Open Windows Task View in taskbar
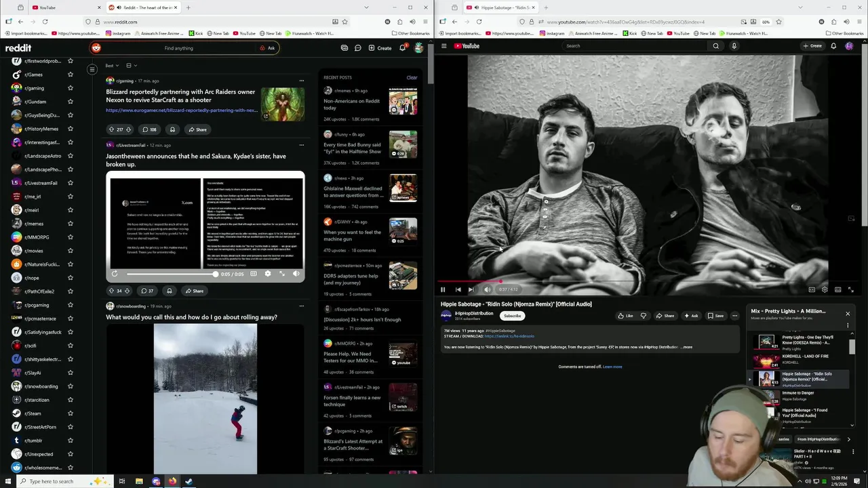This screenshot has height=488, width=868. pos(122,481)
